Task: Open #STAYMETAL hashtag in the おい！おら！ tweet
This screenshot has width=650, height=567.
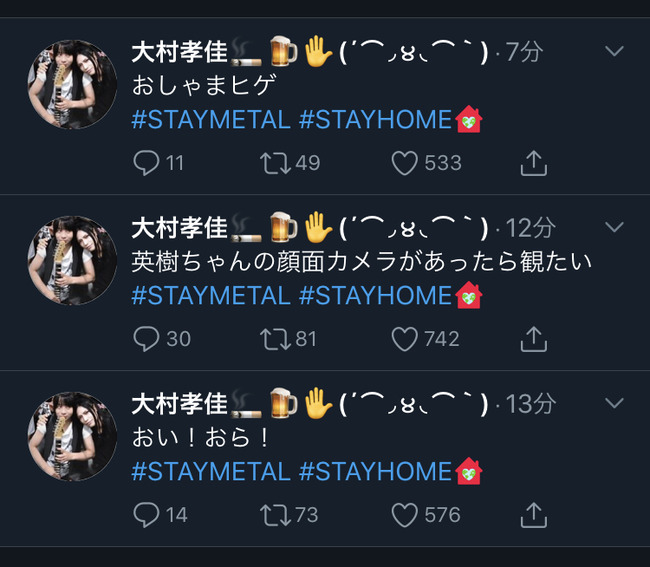Action: click(x=211, y=472)
